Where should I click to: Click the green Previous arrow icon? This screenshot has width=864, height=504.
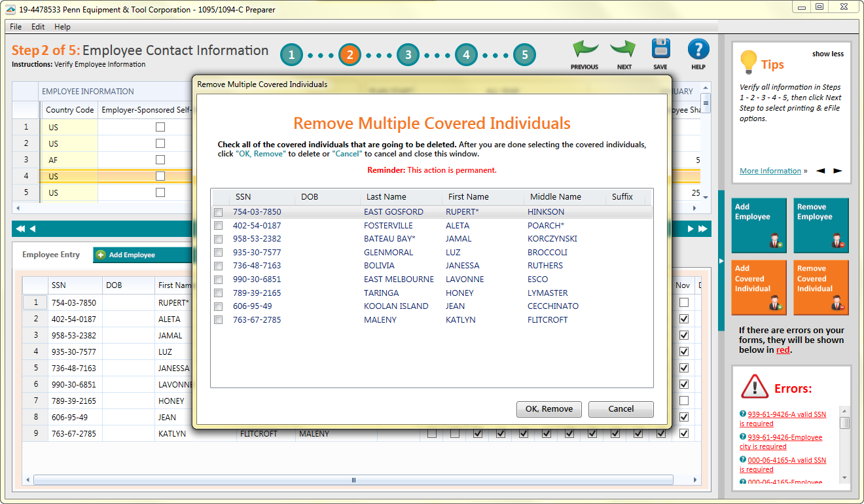(x=585, y=50)
